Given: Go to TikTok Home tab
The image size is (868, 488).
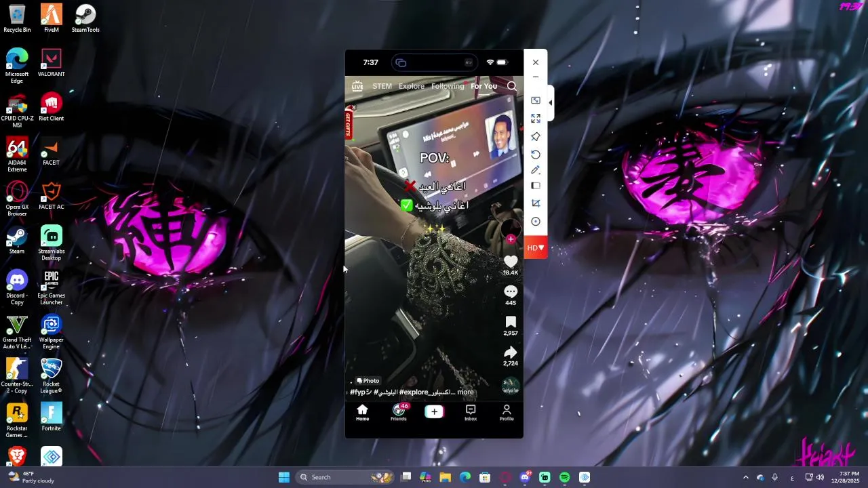Looking at the screenshot, I should click(362, 413).
